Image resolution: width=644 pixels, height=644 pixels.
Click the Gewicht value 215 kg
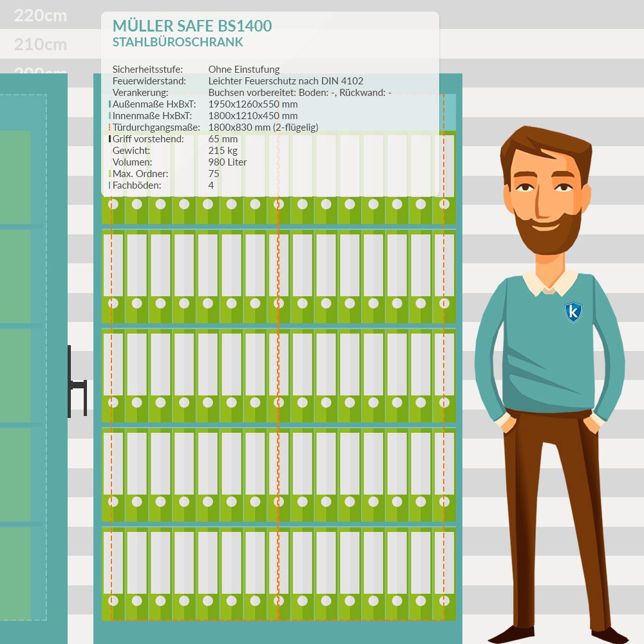pos(223,151)
